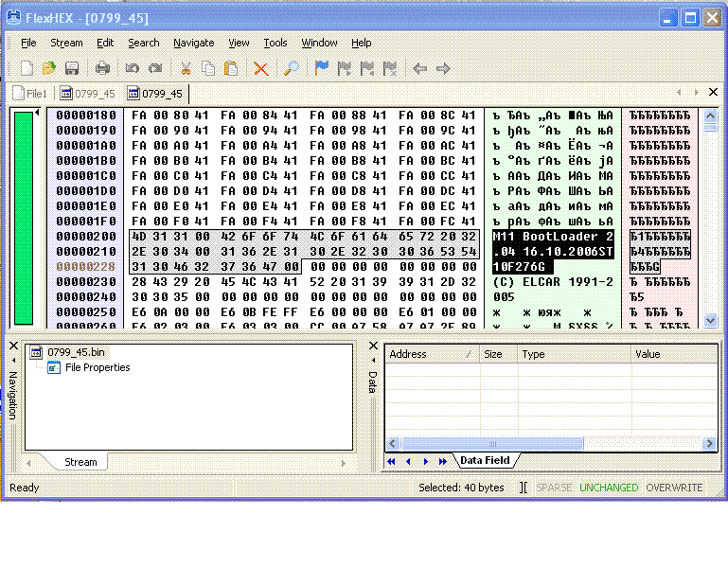The image size is (728, 568).
Task: Sort by Value column header
Action: tap(675, 354)
